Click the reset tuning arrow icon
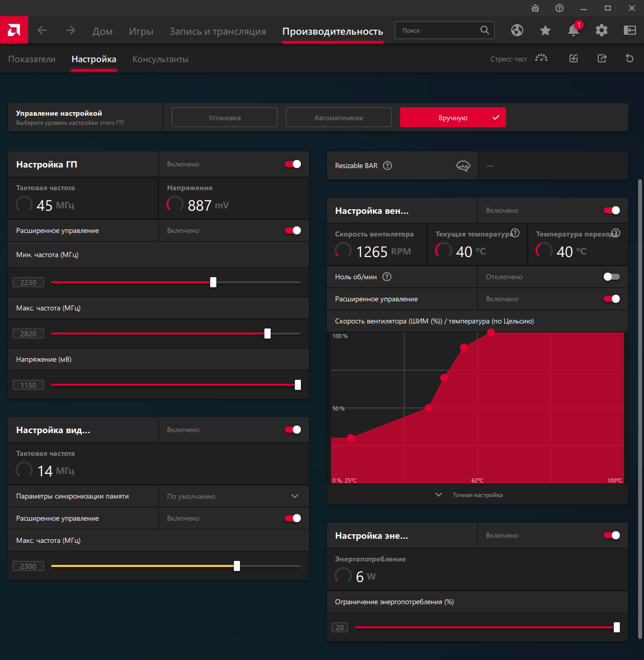Image resolution: width=644 pixels, height=660 pixels. (x=629, y=58)
